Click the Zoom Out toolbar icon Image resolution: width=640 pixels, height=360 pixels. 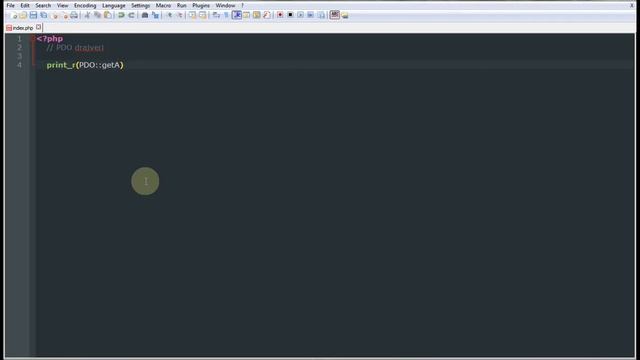coord(179,16)
